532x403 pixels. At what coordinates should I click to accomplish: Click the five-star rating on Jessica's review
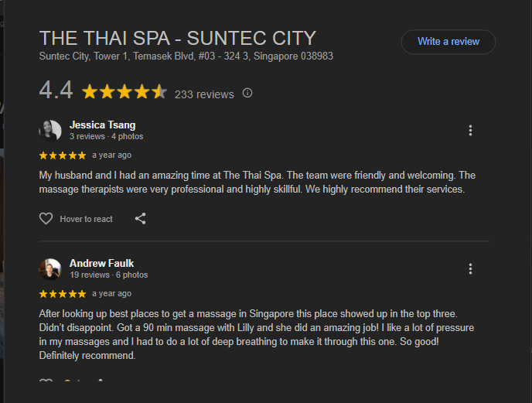tap(63, 155)
